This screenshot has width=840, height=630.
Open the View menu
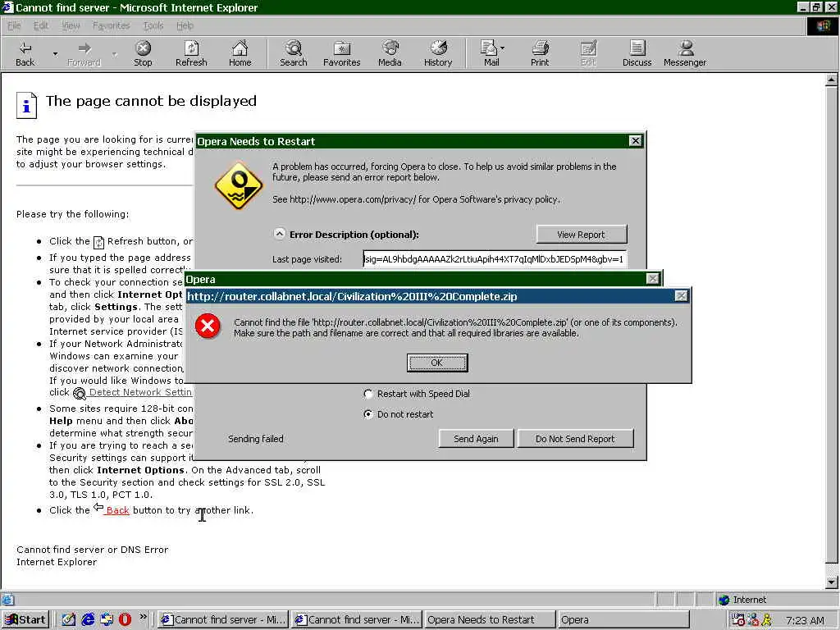point(71,25)
